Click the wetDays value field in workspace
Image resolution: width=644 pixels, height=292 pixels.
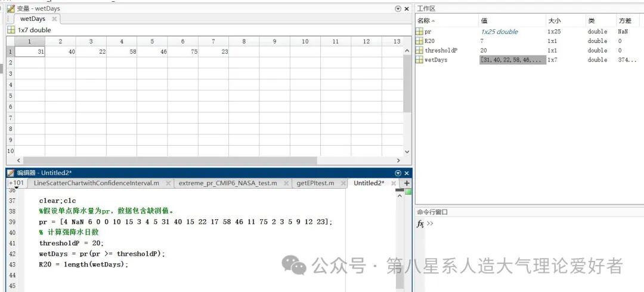coord(513,60)
